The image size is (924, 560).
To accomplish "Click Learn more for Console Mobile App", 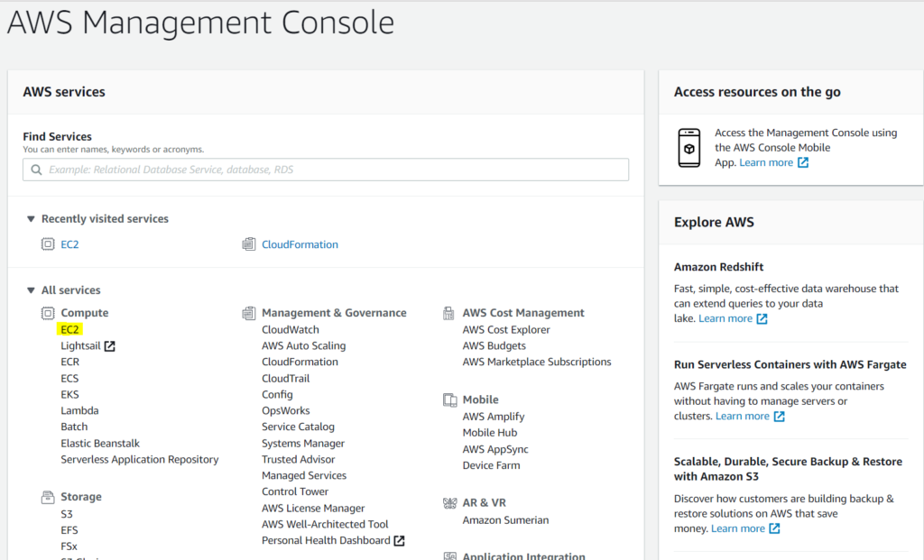I will coord(766,162).
